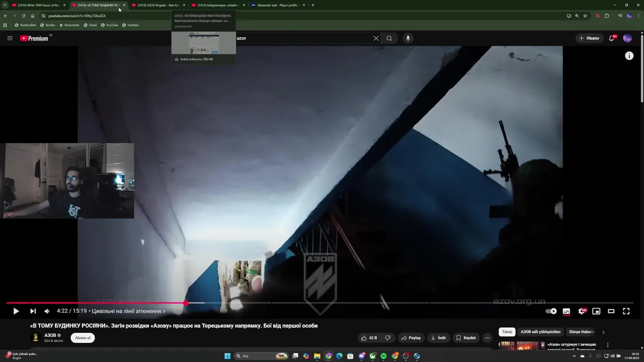Toggle autoplay switch in player

(x=551, y=311)
